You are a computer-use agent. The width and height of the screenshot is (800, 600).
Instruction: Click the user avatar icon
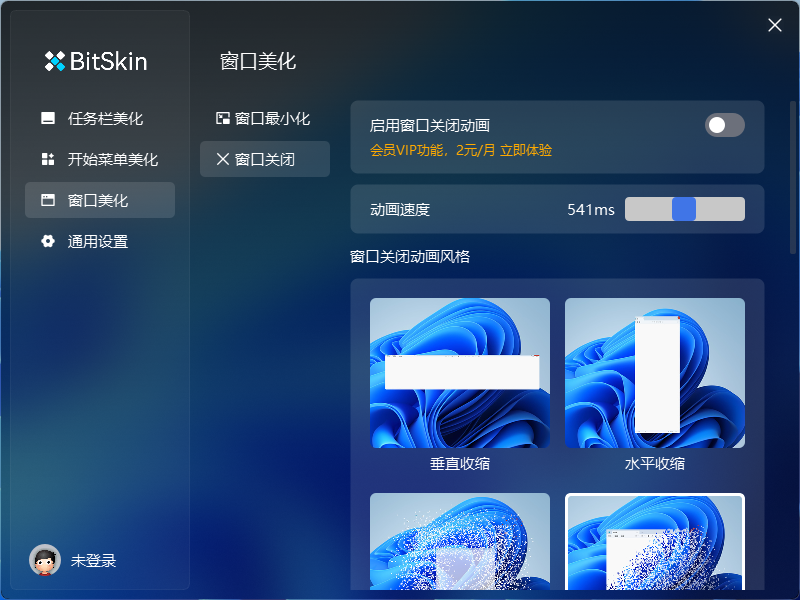[45, 560]
